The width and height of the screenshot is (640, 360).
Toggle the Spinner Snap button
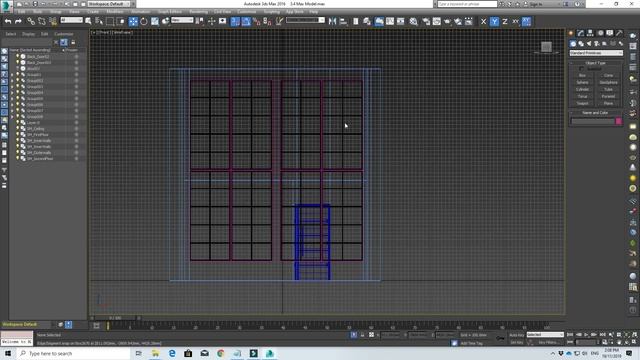pos(267,21)
